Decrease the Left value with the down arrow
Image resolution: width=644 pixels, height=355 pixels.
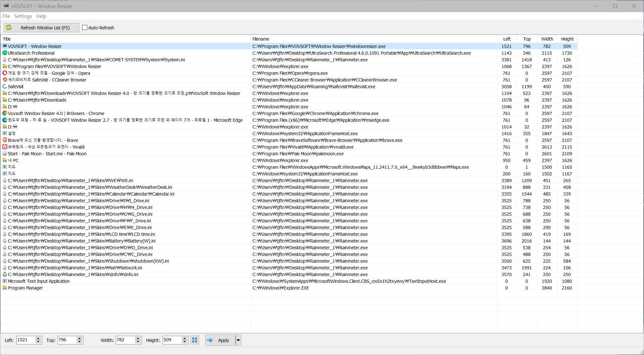(x=38, y=342)
